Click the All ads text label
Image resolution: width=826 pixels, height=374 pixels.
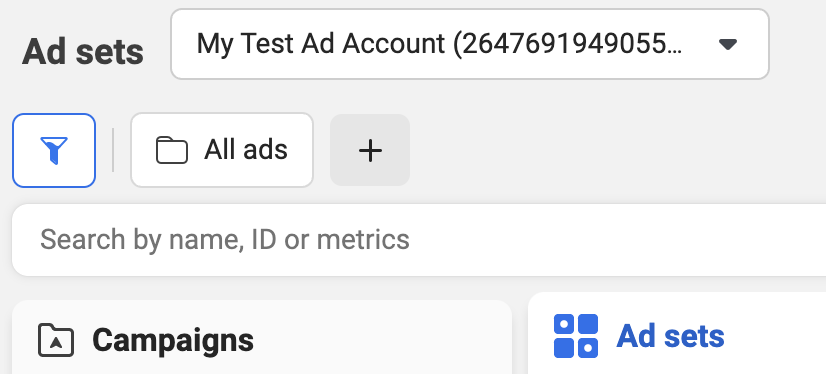click(x=246, y=150)
